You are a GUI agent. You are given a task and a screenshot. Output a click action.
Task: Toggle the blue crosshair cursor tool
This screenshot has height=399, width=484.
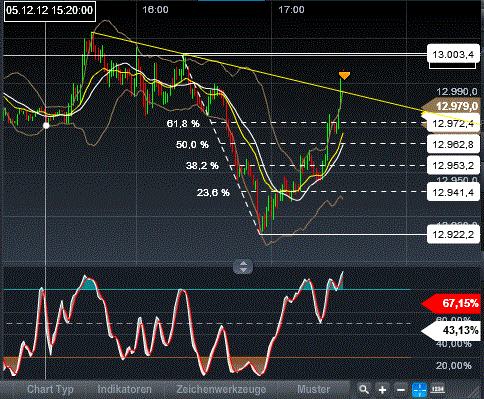419,390
